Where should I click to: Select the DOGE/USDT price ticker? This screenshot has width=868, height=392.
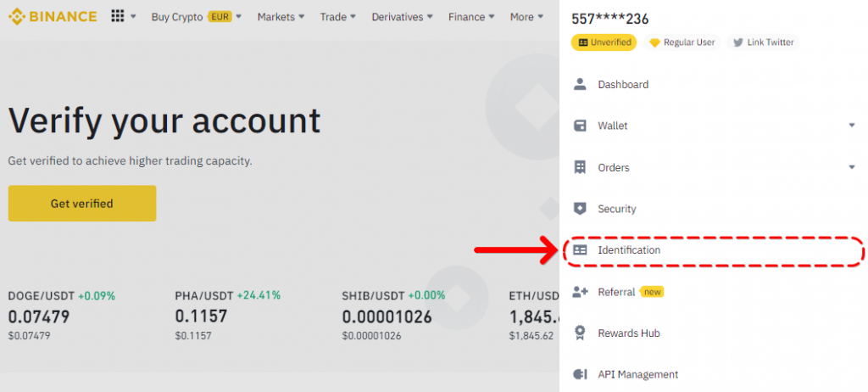click(x=61, y=315)
